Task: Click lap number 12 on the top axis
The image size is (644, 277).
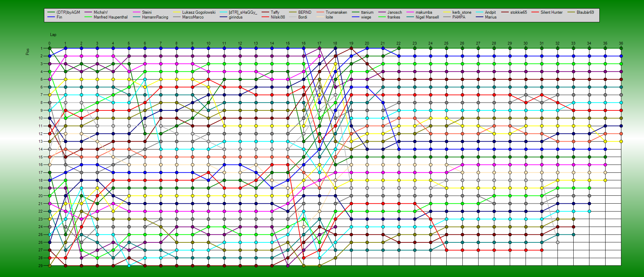Action: click(x=240, y=44)
